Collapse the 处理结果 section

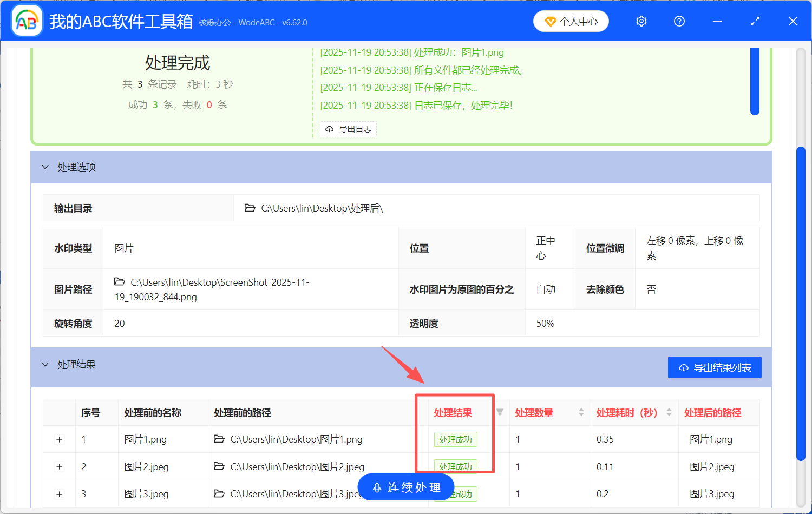[45, 364]
